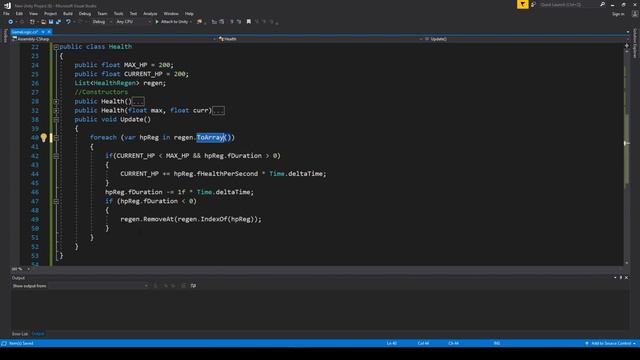
Task: Open the Assembly-CSharp project dropdown
Action: [x=114, y=39]
